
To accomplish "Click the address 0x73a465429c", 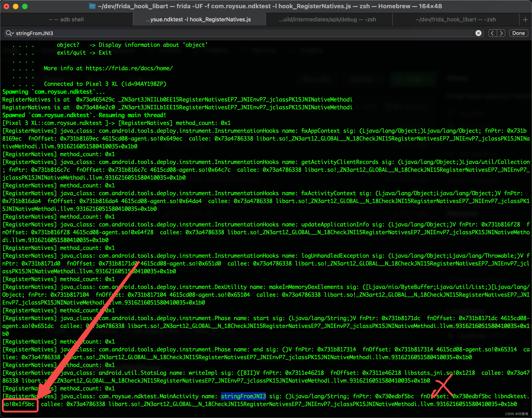I will click(95, 100).
